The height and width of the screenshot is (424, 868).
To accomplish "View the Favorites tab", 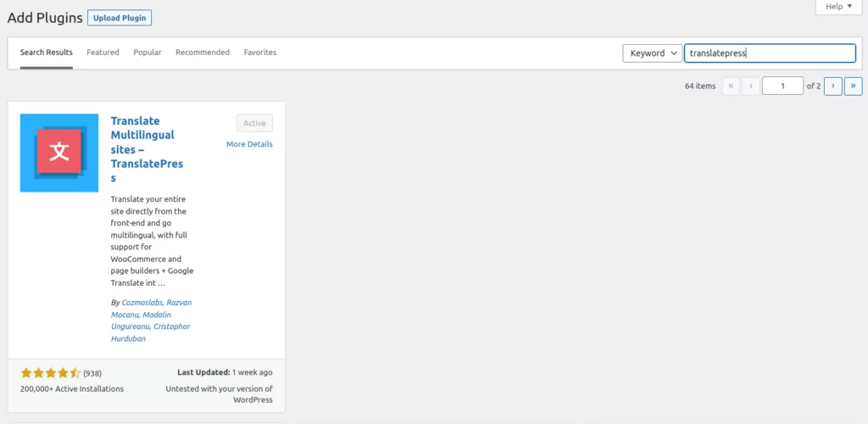I will click(260, 53).
